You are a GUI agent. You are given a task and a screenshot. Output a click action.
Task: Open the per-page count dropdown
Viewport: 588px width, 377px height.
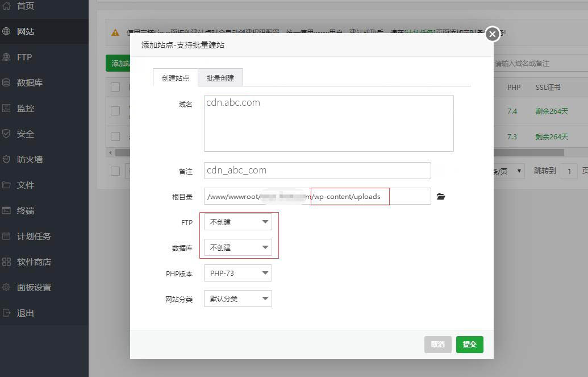[x=508, y=171]
